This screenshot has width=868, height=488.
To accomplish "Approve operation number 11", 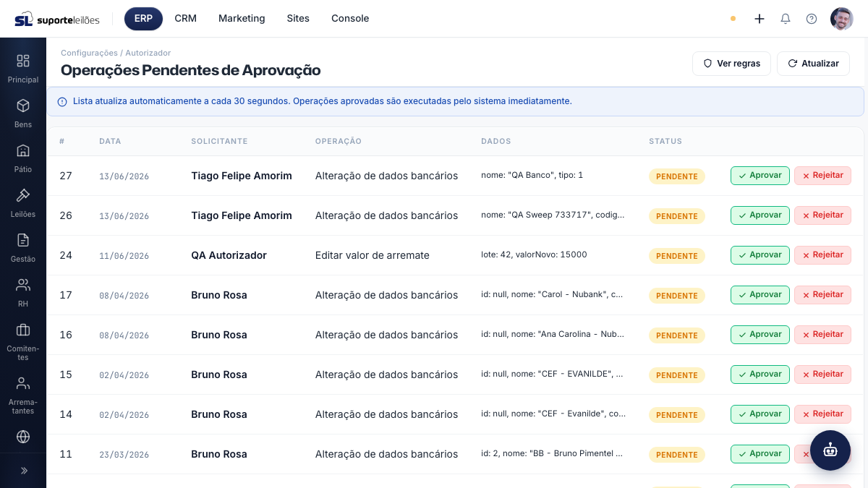I will 760,454.
